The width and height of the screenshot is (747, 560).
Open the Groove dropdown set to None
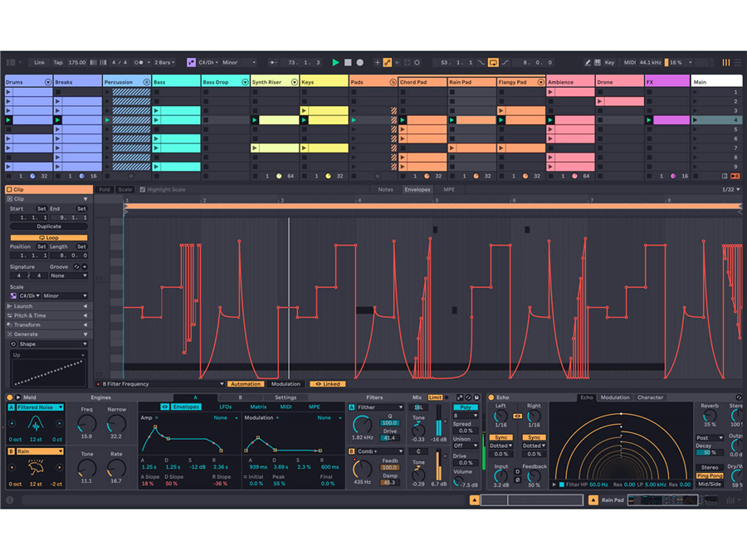(67, 276)
